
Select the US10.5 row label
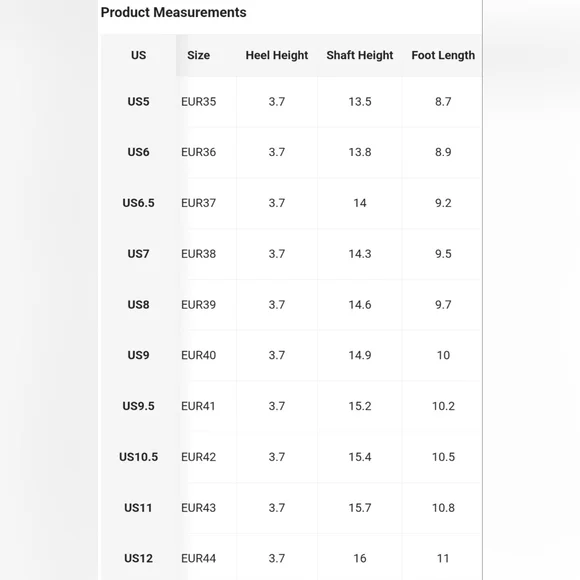(x=138, y=457)
